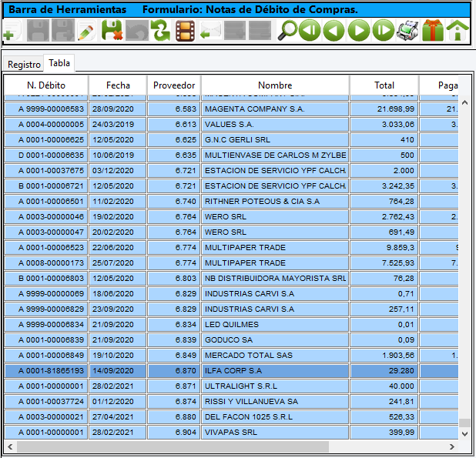The width and height of the screenshot is (476, 458).
Task: Click date 20/02/2020 in WERO SRL row
Action: pos(118,232)
